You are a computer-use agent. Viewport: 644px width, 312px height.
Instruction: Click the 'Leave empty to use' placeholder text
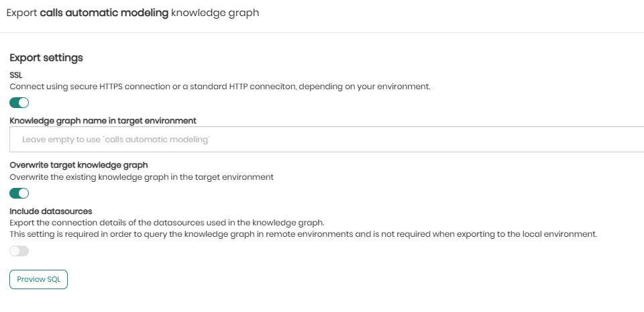tap(116, 140)
